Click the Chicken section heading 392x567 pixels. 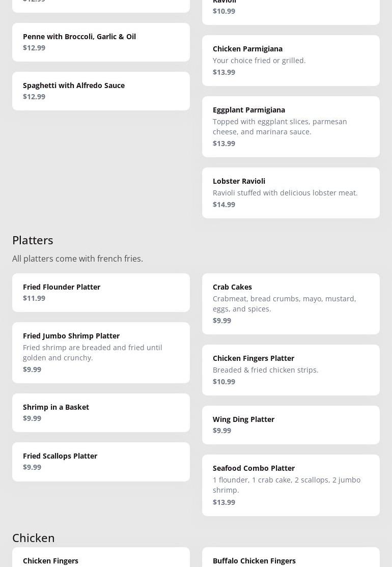click(34, 537)
